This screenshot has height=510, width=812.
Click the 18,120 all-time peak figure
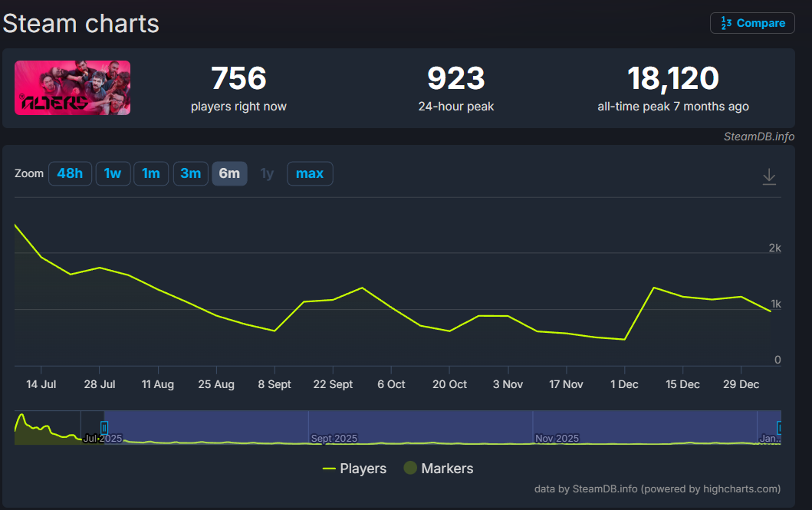(x=672, y=78)
